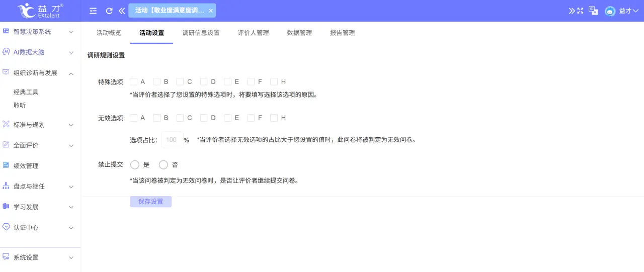Open the 益才 user dropdown arrow
The width and height of the screenshot is (644, 272).
tap(636, 11)
